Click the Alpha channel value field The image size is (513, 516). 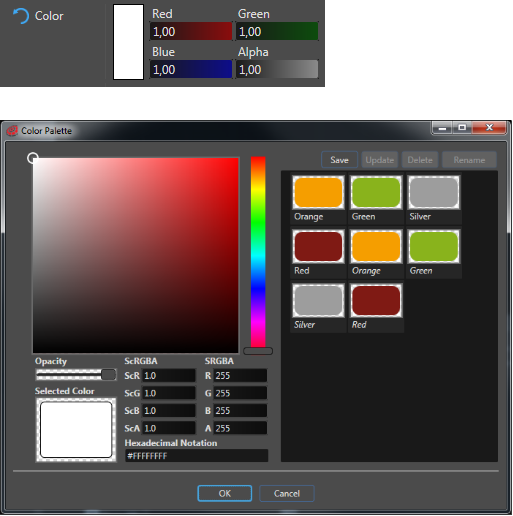click(x=277, y=69)
